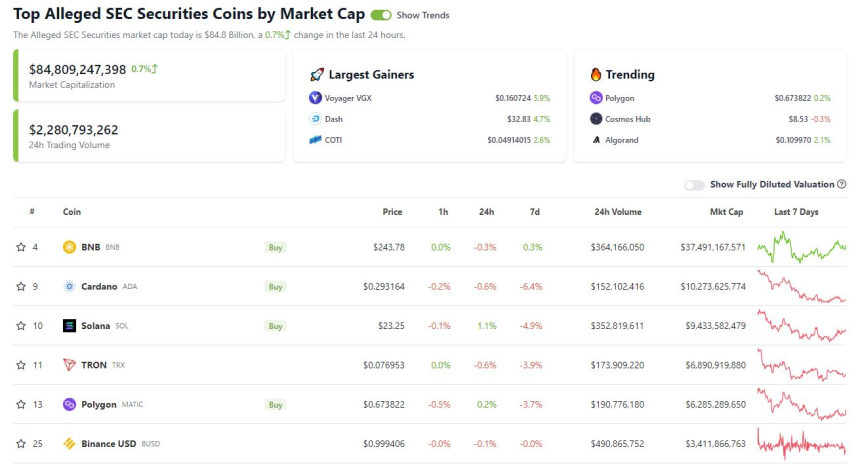Click the Solana coin logo icon
This screenshot has width=860, height=464.
click(x=70, y=326)
